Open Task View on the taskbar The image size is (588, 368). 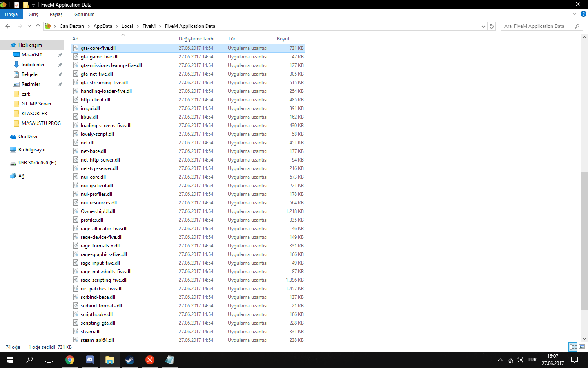pyautogui.click(x=49, y=360)
